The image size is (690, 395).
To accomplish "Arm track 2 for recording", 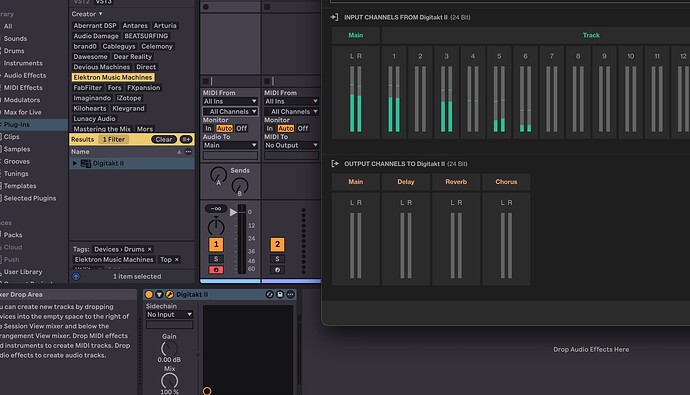I will click(277, 270).
